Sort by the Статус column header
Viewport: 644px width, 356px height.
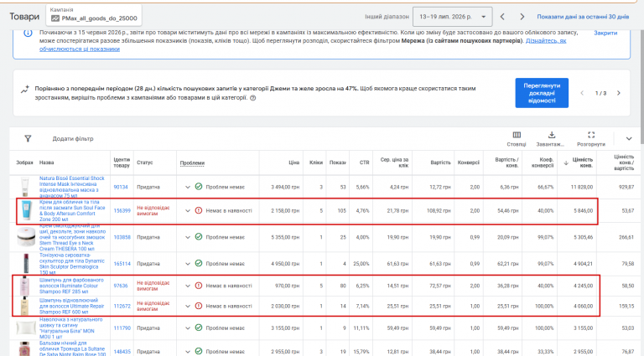(144, 163)
